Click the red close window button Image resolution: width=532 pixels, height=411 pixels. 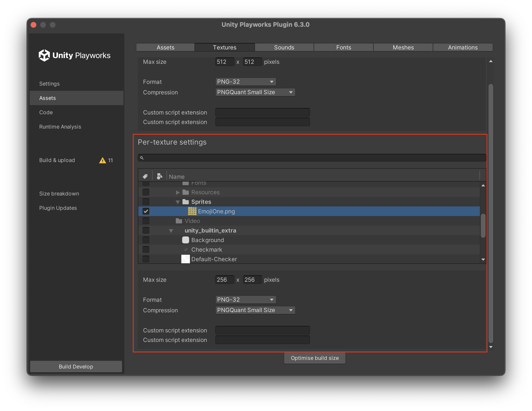pyautogui.click(x=34, y=25)
